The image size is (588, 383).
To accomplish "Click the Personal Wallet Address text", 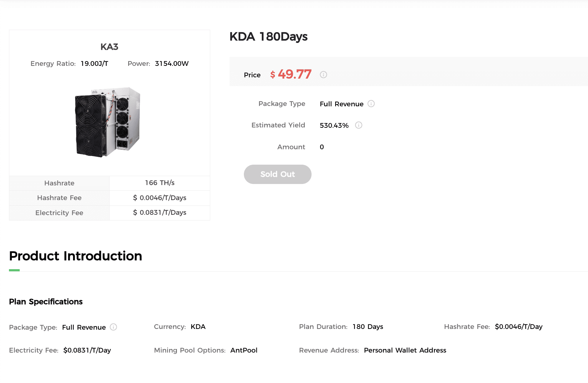I will (x=405, y=350).
